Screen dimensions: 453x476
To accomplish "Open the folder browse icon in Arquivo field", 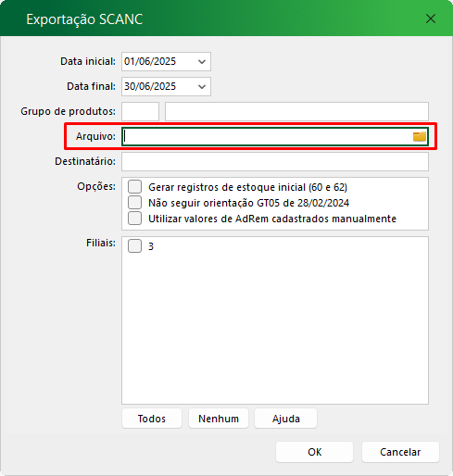I will coord(420,136).
